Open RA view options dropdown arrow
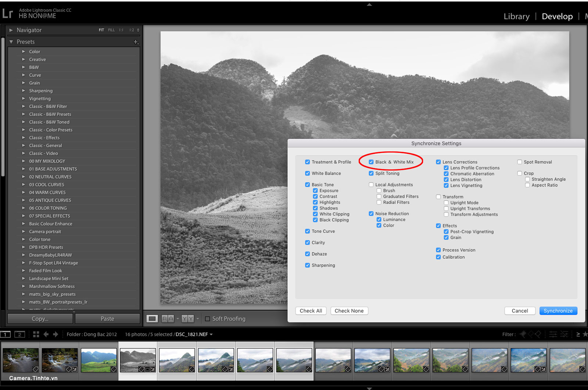The width and height of the screenshot is (588, 390). [178, 319]
